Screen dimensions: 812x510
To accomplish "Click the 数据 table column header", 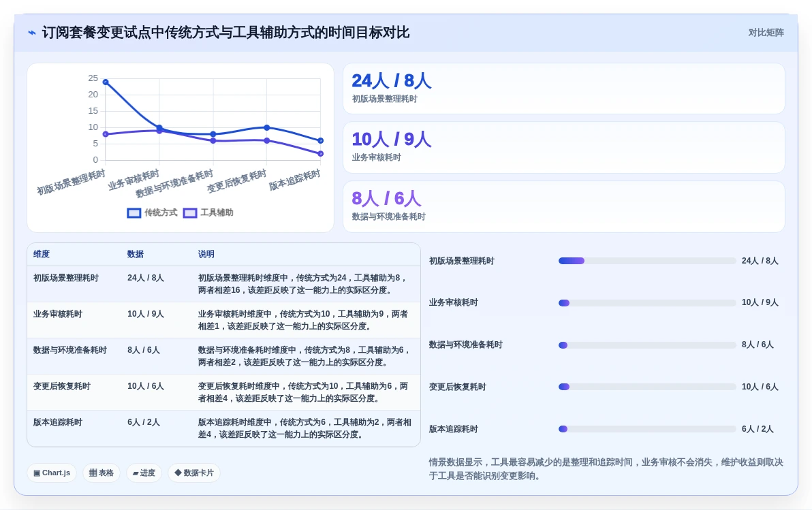I will (135, 254).
